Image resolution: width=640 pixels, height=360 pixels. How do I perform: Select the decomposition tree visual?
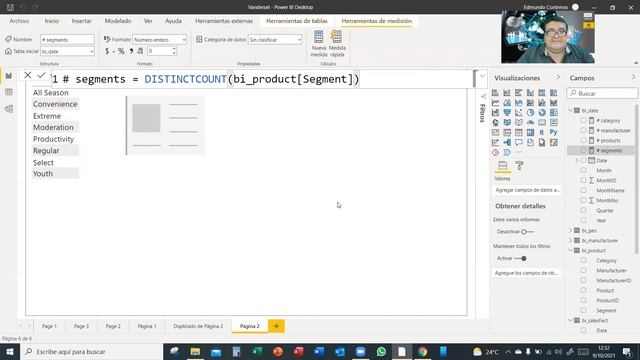507,142
